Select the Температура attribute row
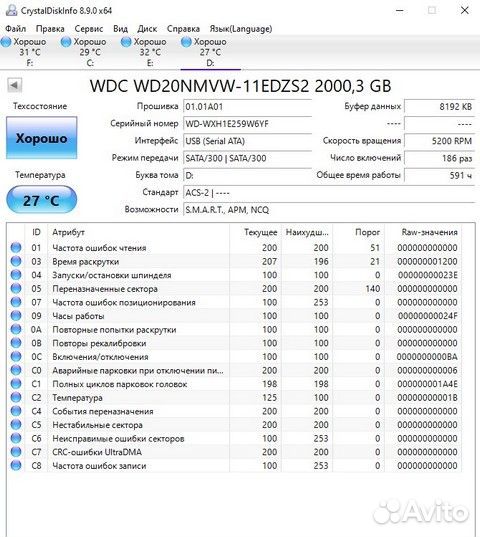Image resolution: width=480 pixels, height=537 pixels. (234, 397)
